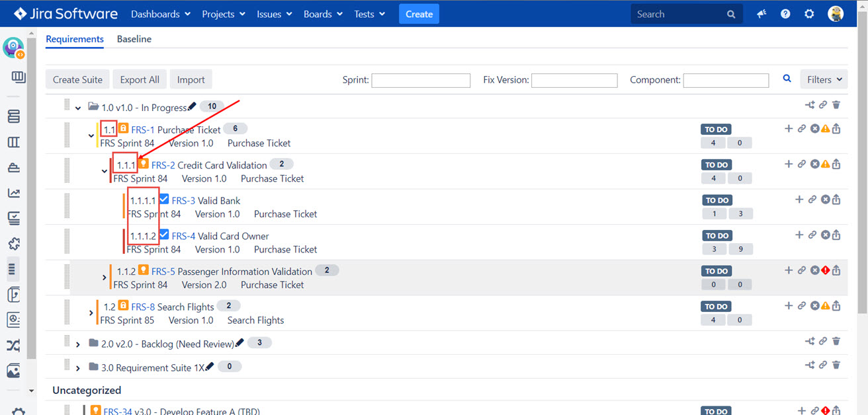The image size is (868, 415).
Task: Click the export share icon on the FRS-4 row
Action: [836, 235]
